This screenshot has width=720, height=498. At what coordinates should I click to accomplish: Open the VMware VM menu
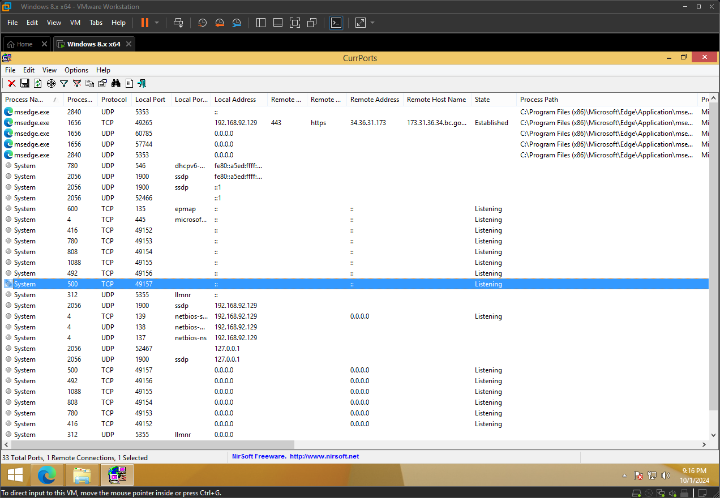(x=75, y=22)
